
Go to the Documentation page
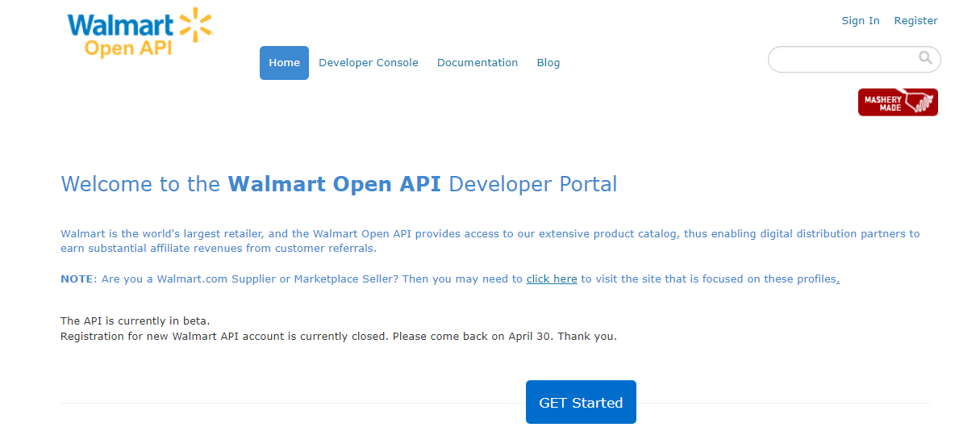(x=477, y=63)
